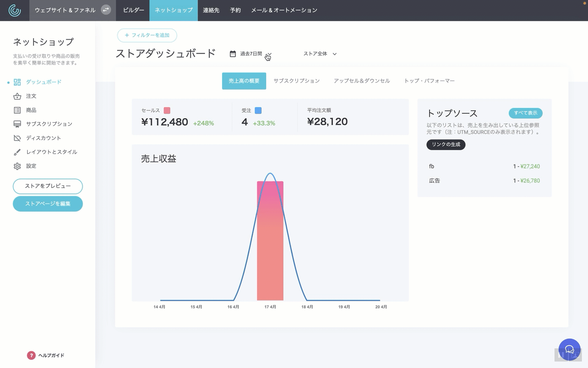The width and height of the screenshot is (588, 368).
Task: Toggle the blue 受注 series swatch
Action: 258,110
